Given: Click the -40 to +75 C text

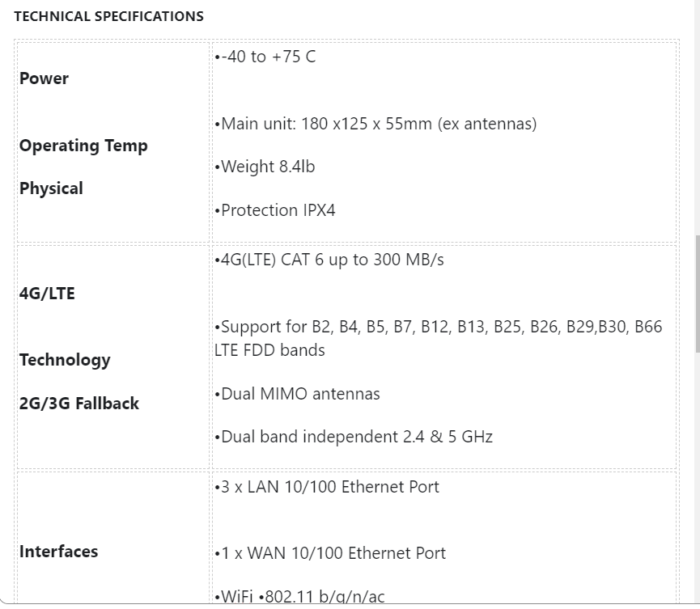Looking at the screenshot, I should 265,57.
